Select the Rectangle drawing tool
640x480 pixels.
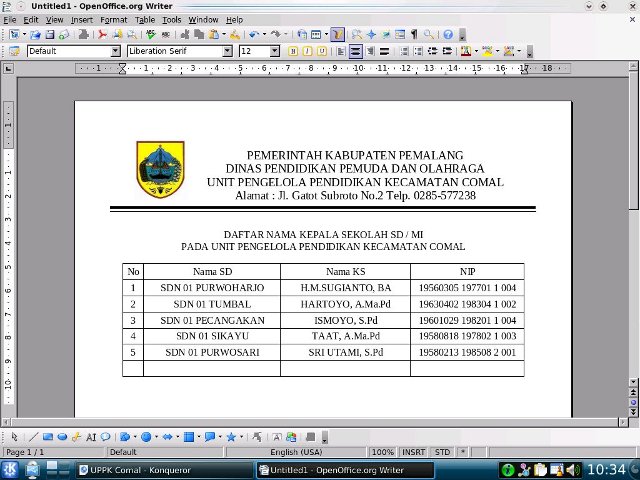48,437
